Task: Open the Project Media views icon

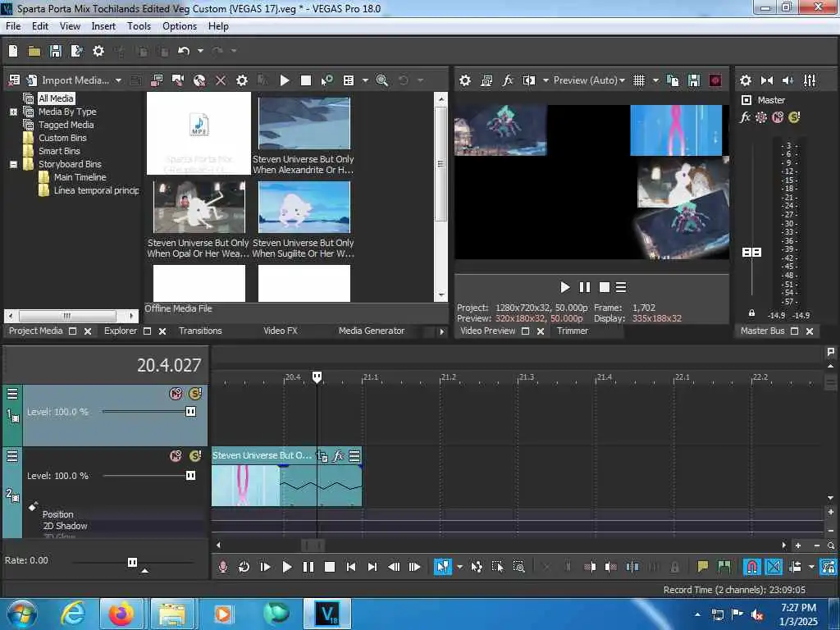Action: point(349,80)
